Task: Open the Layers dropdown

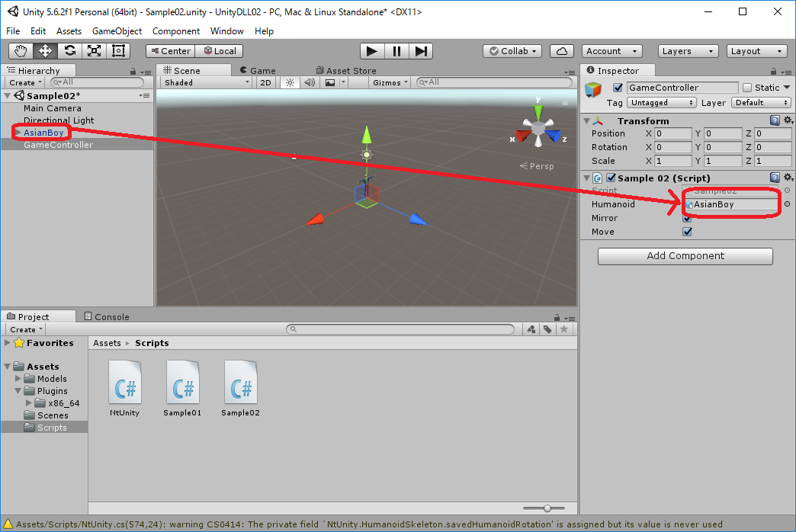Action: (688, 51)
